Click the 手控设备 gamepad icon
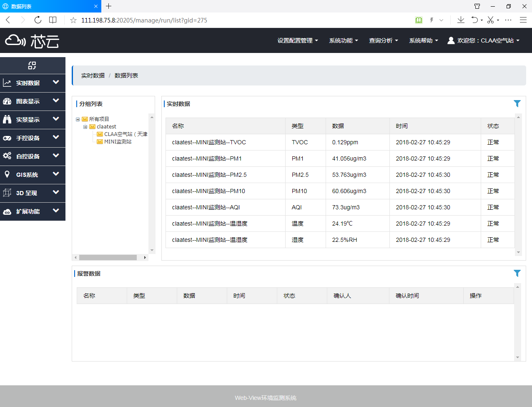532x407 pixels. (x=7, y=138)
